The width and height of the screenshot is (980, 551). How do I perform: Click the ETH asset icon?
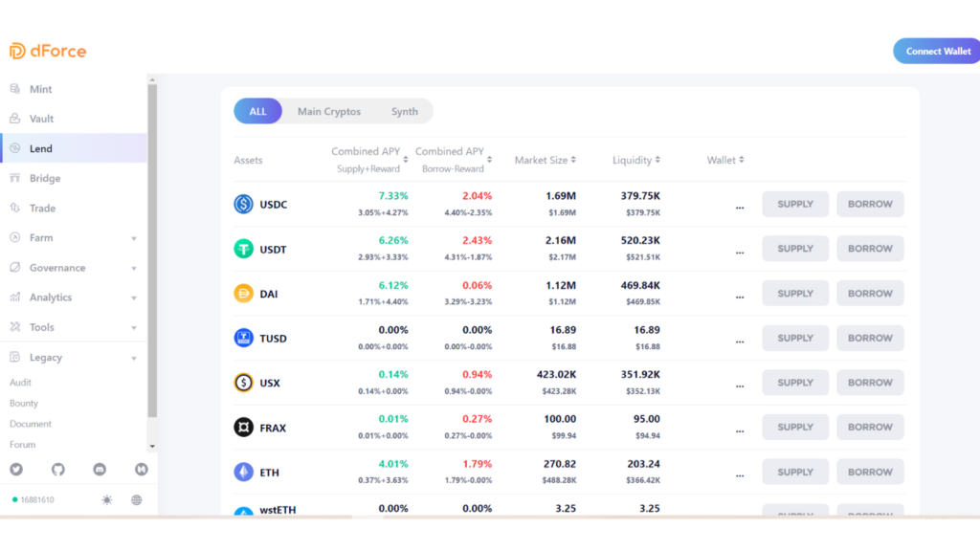point(244,473)
